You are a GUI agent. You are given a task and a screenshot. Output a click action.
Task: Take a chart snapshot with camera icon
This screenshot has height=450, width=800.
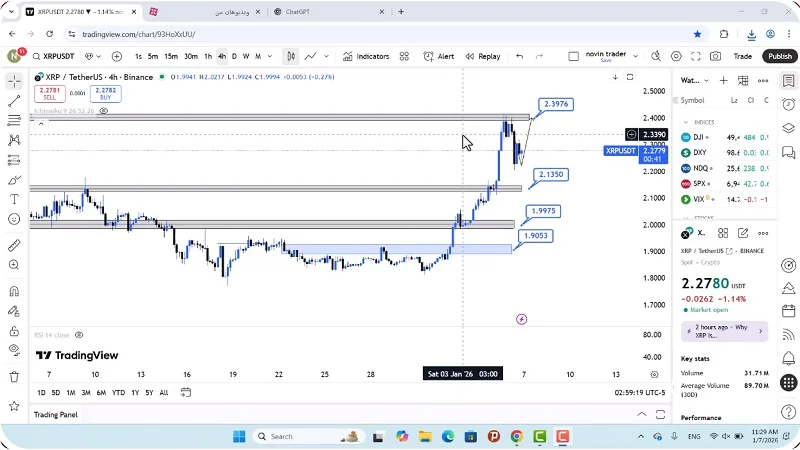(x=715, y=56)
